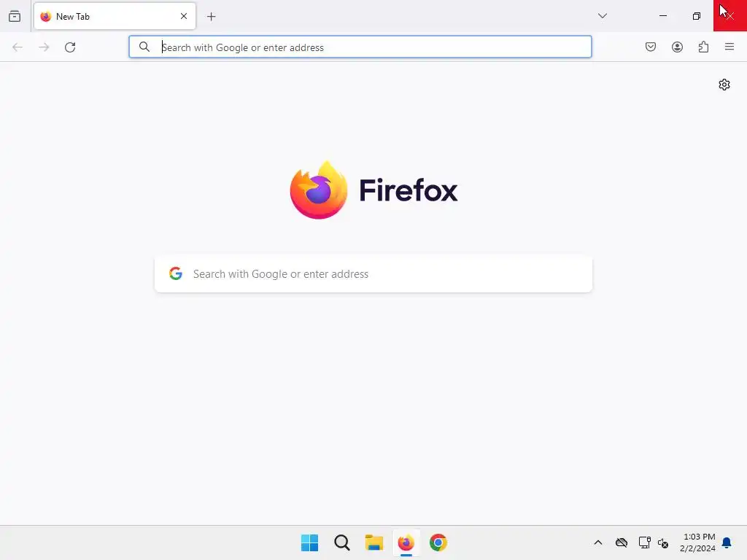Close the New Tab tab
Image resolution: width=747 pixels, height=560 pixels.
pyautogui.click(x=184, y=16)
